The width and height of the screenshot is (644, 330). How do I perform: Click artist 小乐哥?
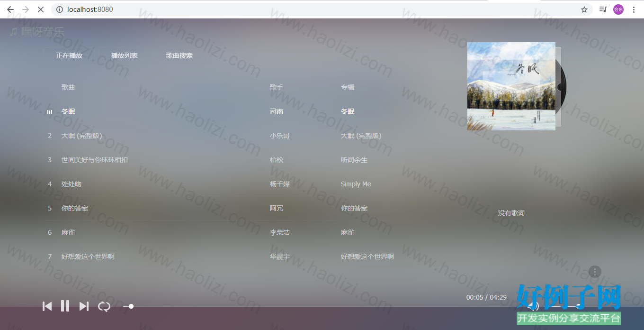[x=280, y=136]
